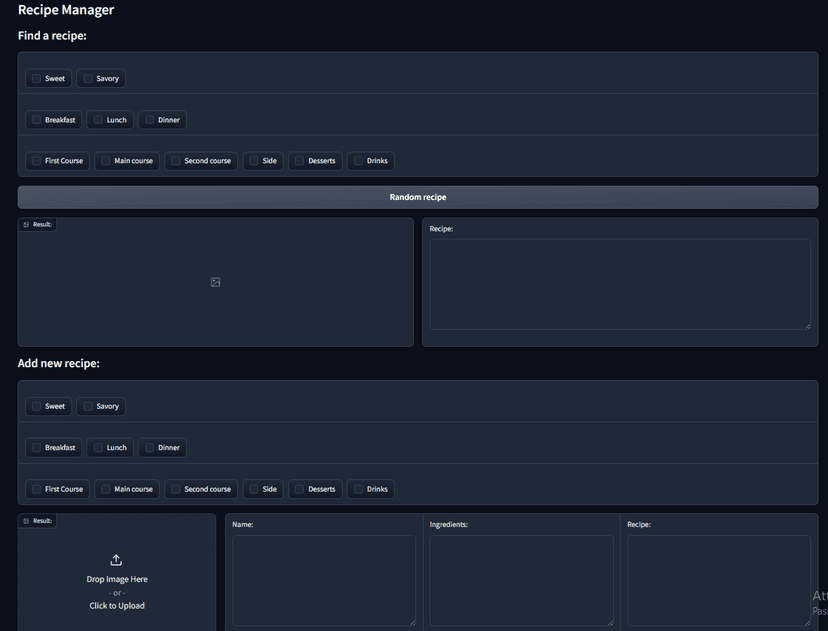828x631 pixels.
Task: Focus the Recipe text area in Find a recipe
Action: pyautogui.click(x=620, y=284)
